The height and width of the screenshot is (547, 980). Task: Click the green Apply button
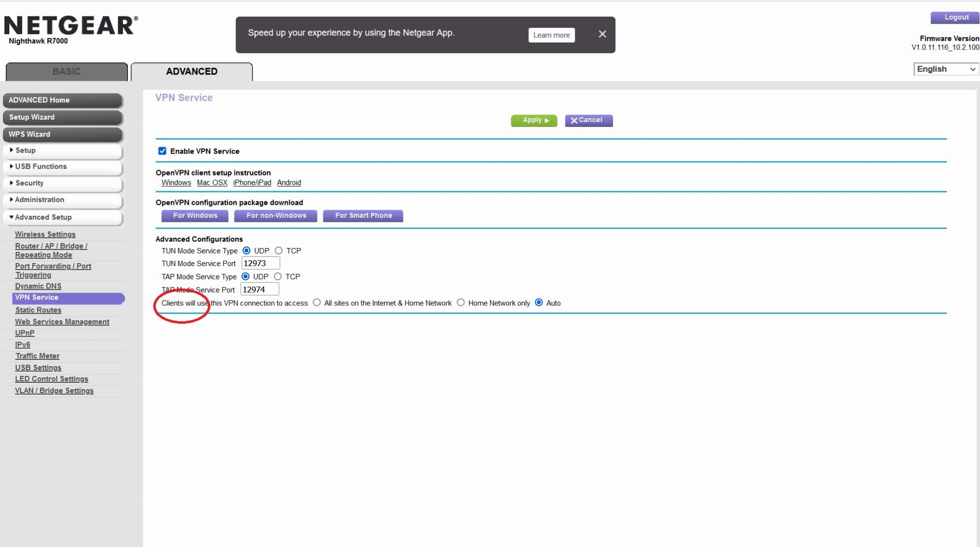(x=534, y=120)
